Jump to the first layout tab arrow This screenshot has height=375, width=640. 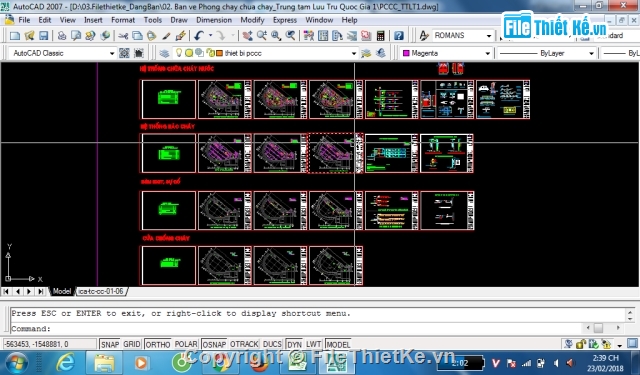point(6,291)
